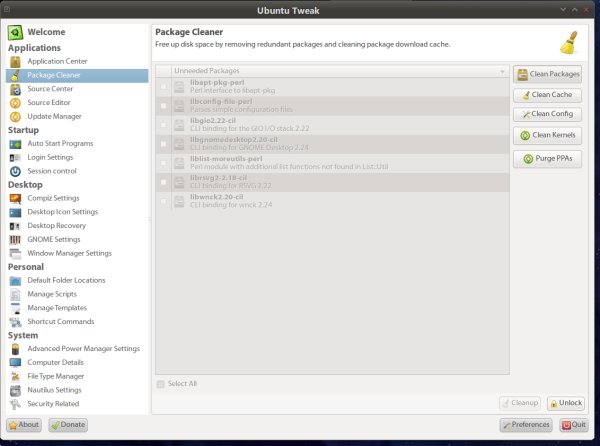Click the Clean Config button
This screenshot has height=446, width=600.
(548, 114)
